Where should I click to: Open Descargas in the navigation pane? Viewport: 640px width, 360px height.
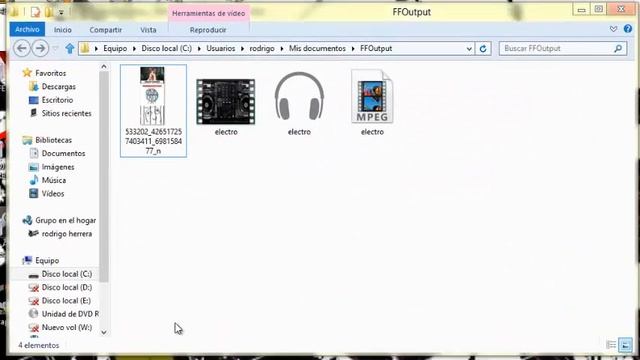(58, 87)
